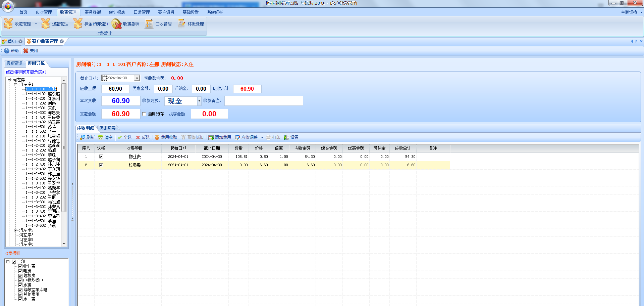This screenshot has width=644, height=306.
Task: Close the 客户缴费管理 document tab
Action: [62, 41]
